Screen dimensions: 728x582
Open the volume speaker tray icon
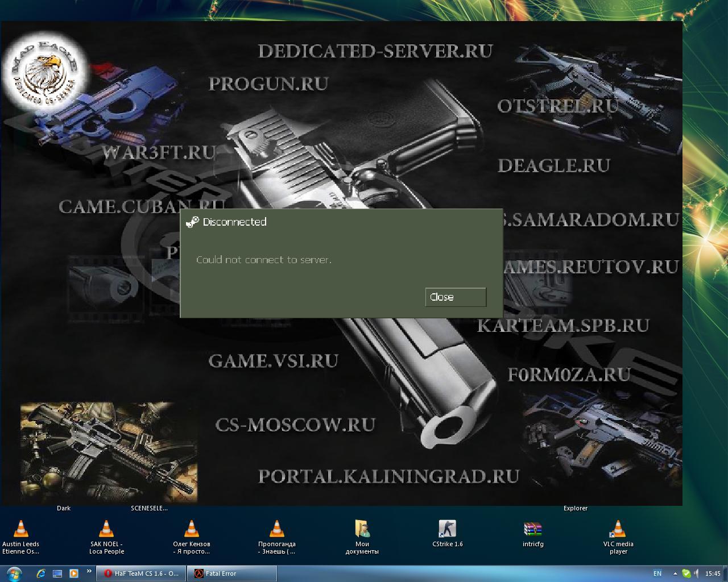coord(696,573)
